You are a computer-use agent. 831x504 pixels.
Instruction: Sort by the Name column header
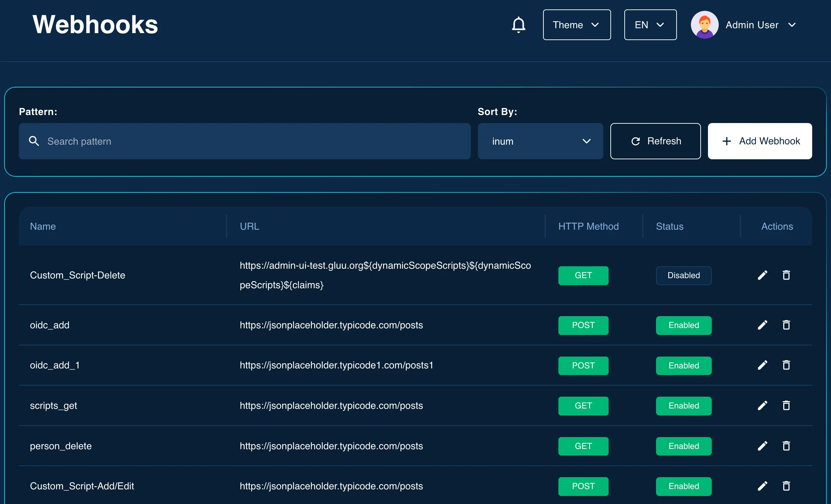tap(43, 227)
